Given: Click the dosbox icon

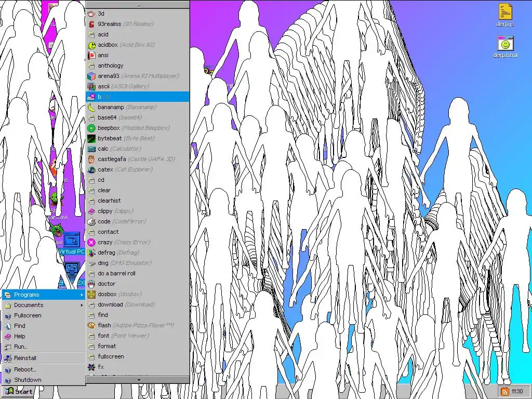Looking at the screenshot, I should pyautogui.click(x=91, y=294).
